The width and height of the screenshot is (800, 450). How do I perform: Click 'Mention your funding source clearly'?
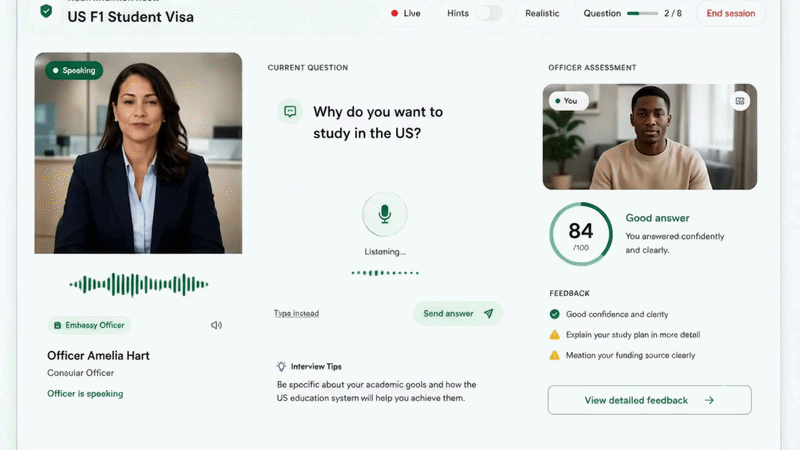(x=630, y=355)
